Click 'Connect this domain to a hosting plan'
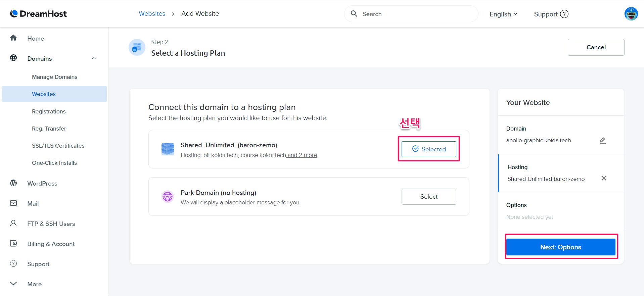The image size is (644, 296). [222, 107]
